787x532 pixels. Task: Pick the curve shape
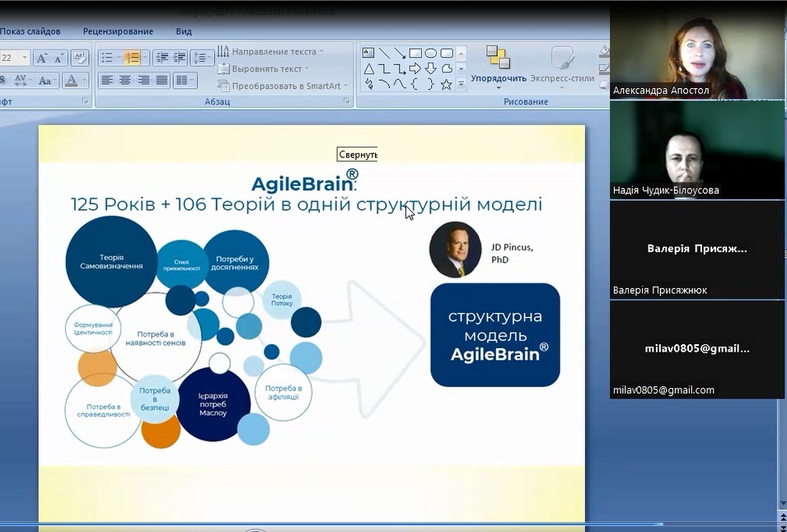(x=400, y=84)
